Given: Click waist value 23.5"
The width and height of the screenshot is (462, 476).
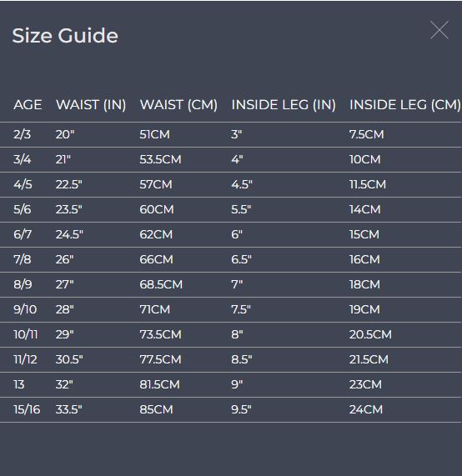Looking at the screenshot, I should coord(69,209).
